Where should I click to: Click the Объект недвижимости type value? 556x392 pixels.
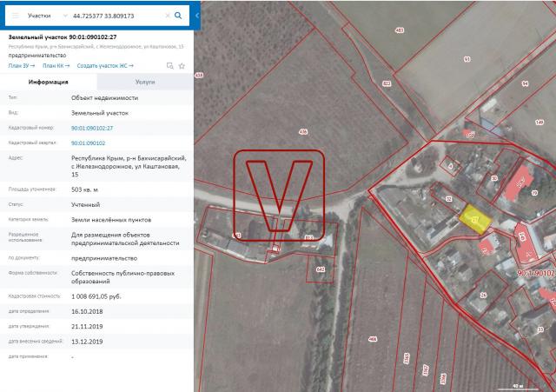pyautogui.click(x=104, y=98)
